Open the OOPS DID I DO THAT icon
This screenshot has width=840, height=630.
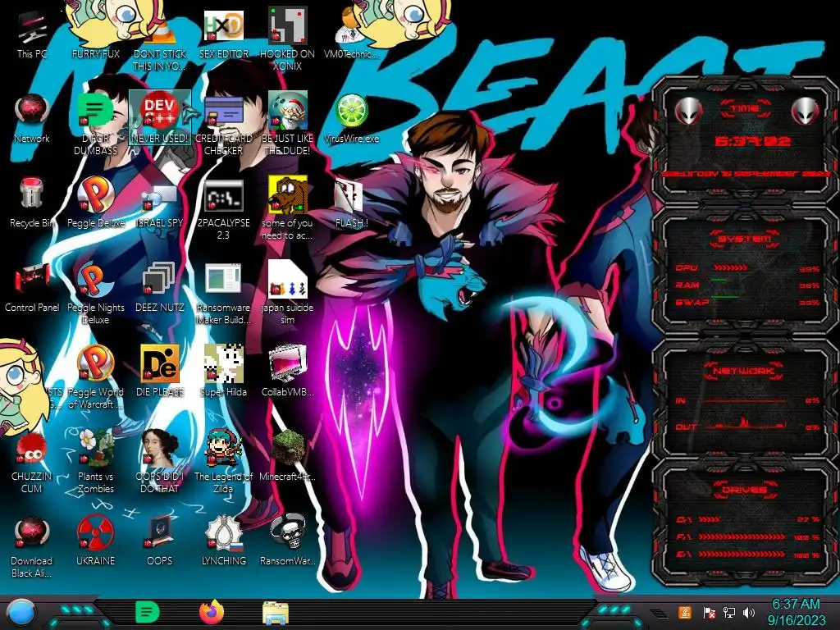pos(160,463)
